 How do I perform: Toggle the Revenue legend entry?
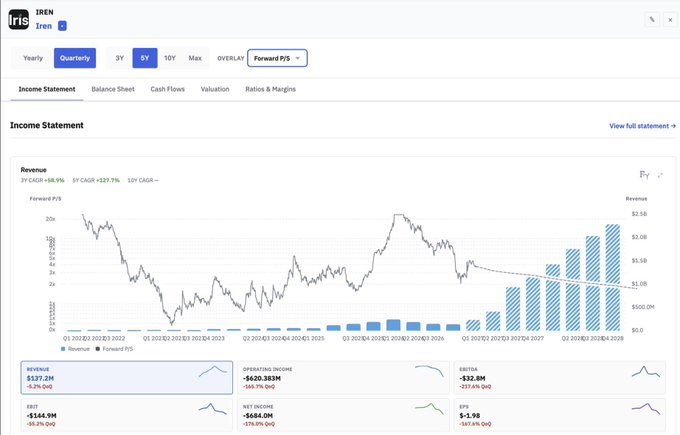coord(75,349)
